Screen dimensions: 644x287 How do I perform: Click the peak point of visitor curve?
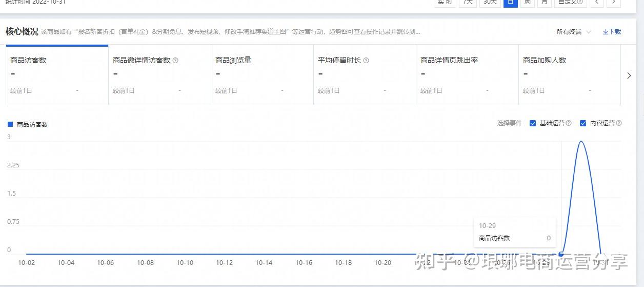(x=581, y=141)
